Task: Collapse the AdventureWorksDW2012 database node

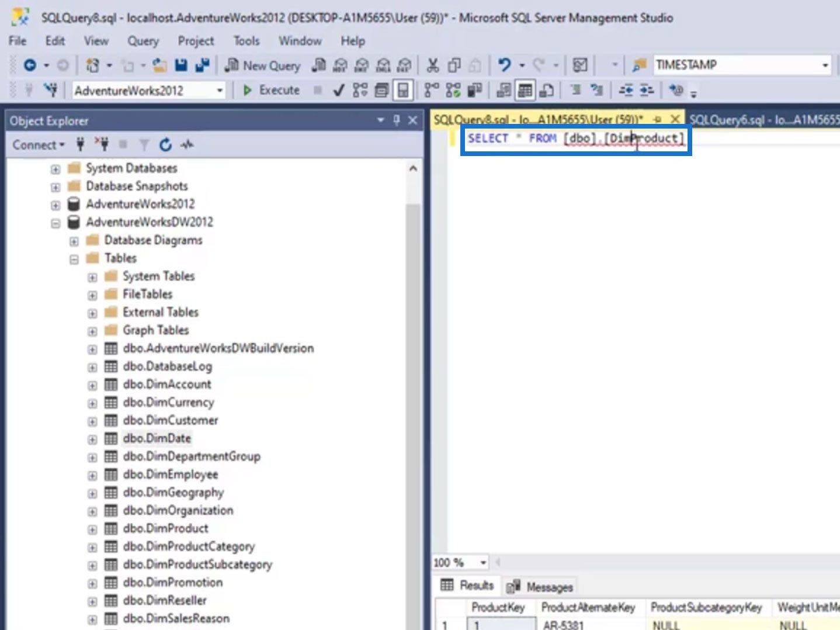Action: (55, 223)
